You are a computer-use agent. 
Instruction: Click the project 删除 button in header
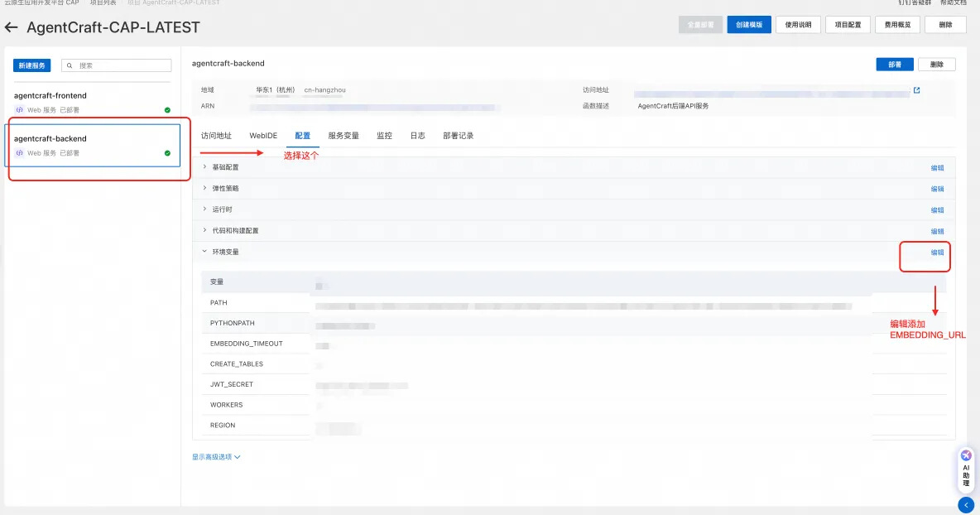(x=945, y=25)
